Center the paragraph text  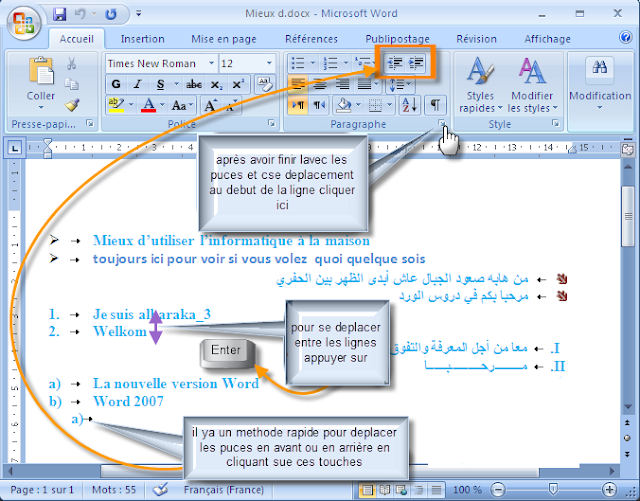click(320, 85)
